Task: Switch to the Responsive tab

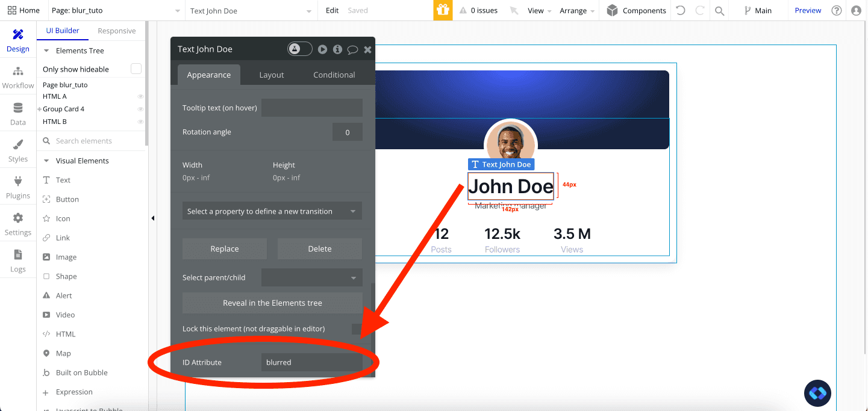Action: click(x=117, y=31)
